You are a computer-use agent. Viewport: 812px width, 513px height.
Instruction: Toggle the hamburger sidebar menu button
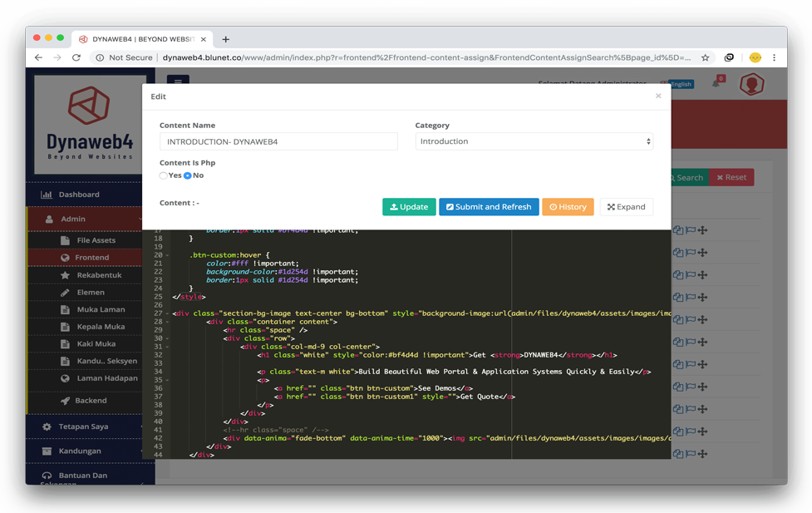pos(178,80)
